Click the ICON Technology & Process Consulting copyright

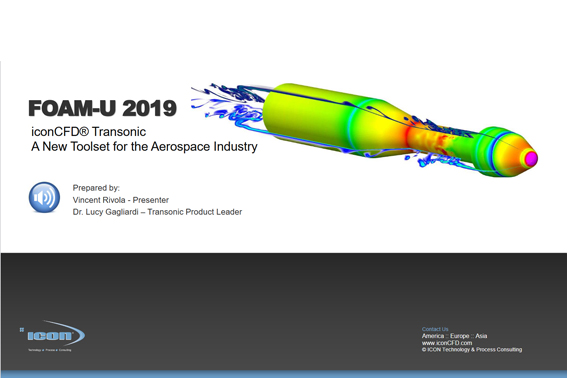[472, 350]
